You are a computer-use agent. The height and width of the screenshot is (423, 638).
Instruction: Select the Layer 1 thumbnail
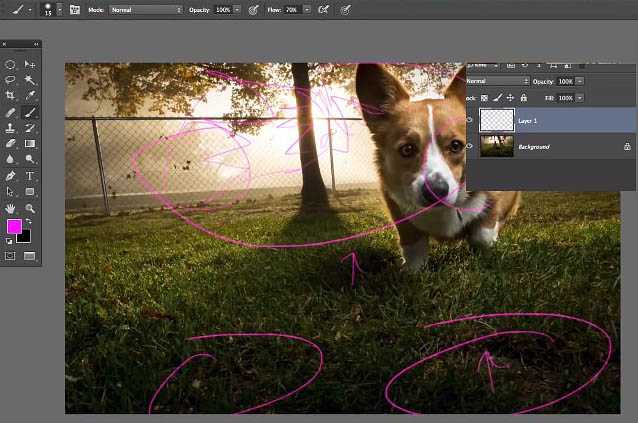tap(497, 120)
